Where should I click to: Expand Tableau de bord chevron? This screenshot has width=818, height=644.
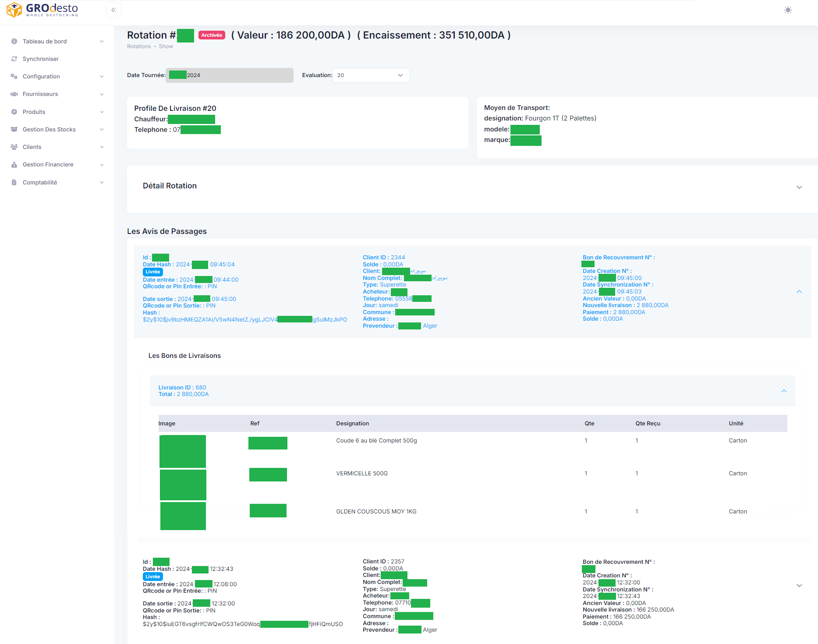(102, 42)
